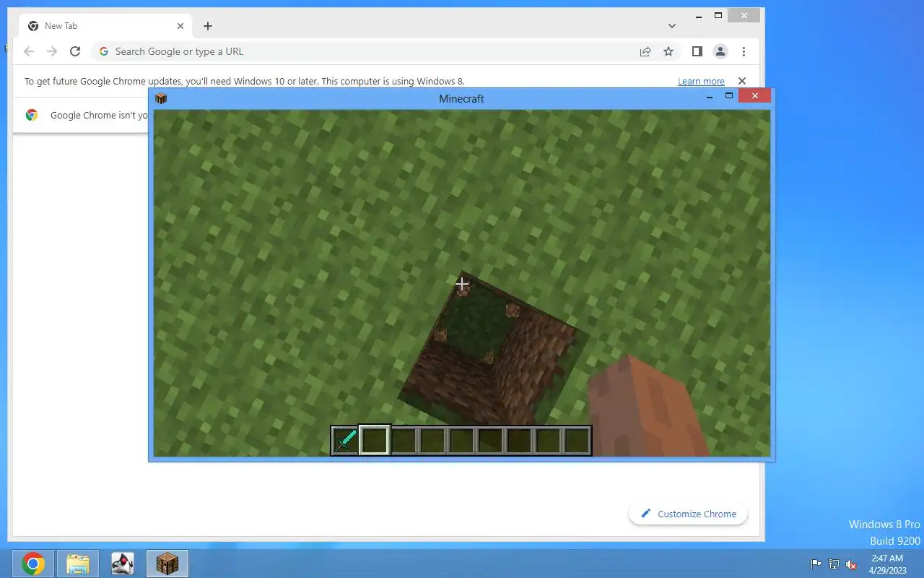
Task: Open a new Chrome tab
Action: pyautogui.click(x=208, y=26)
